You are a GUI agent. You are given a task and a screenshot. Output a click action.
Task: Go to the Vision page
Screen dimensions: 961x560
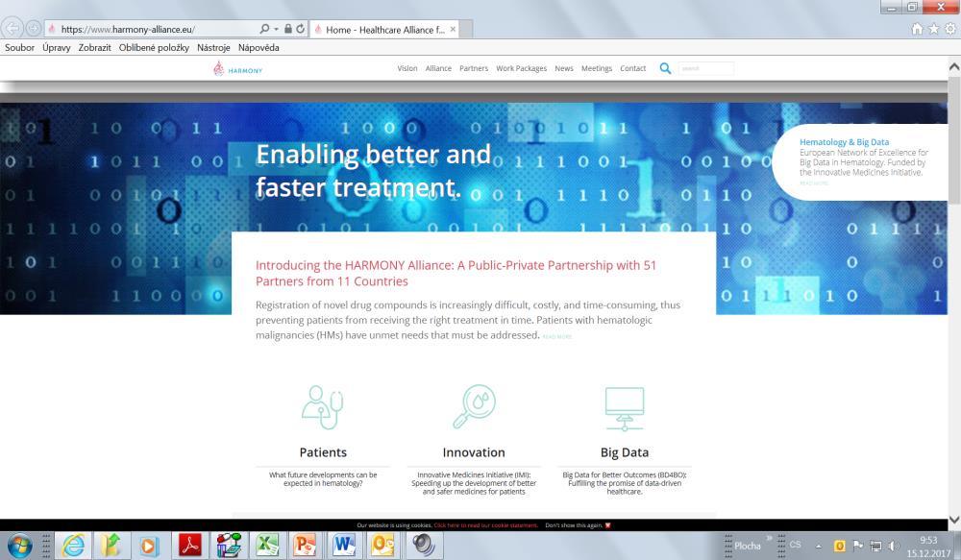407,68
